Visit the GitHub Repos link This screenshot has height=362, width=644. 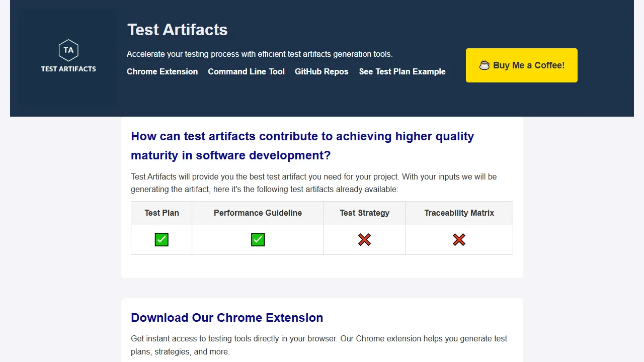click(x=321, y=71)
